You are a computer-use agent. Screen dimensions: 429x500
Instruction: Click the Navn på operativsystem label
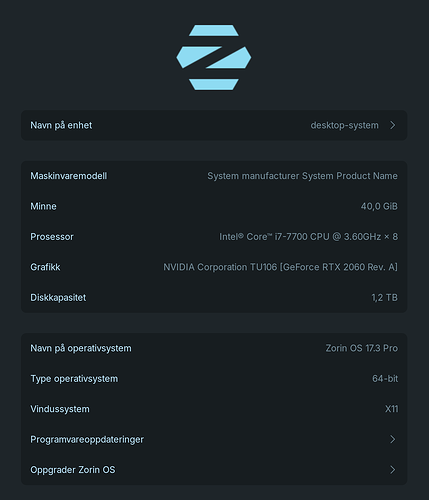(x=81, y=348)
